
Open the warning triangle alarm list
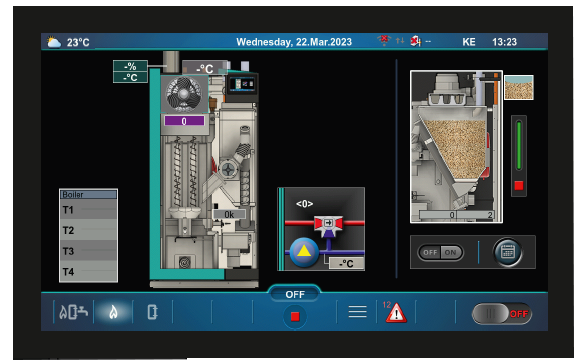pos(396,313)
